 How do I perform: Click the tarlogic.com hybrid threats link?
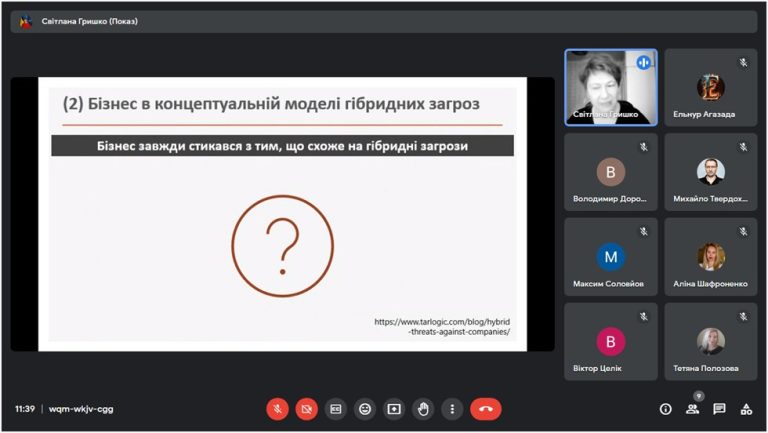pos(442,327)
